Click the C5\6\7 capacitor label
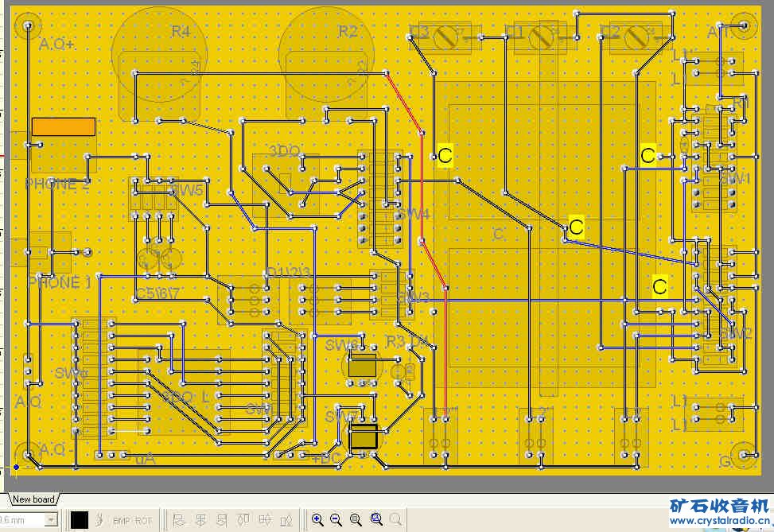This screenshot has width=774, height=532. coord(157,293)
